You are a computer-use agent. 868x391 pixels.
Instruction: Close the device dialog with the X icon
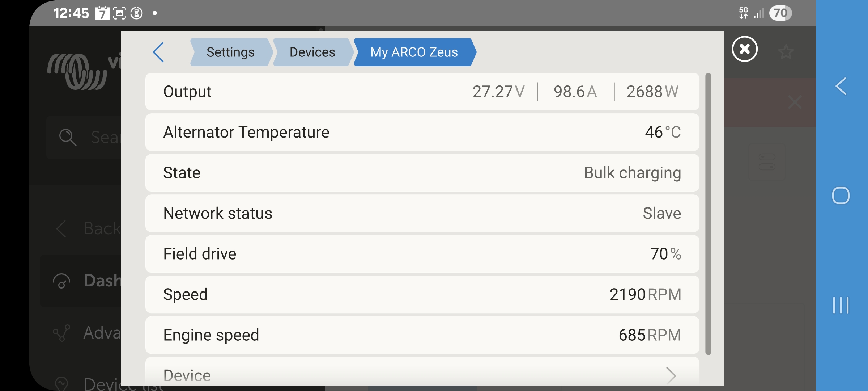click(x=745, y=49)
